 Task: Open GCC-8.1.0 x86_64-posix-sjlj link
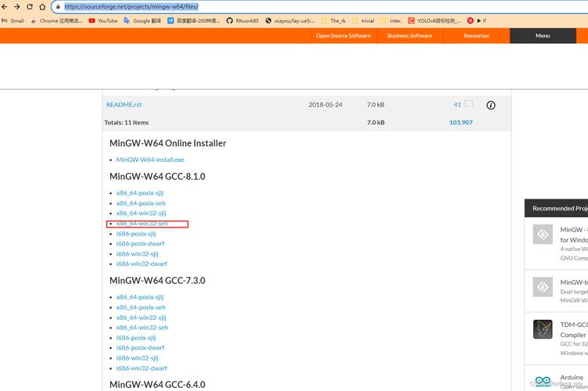tap(140, 192)
